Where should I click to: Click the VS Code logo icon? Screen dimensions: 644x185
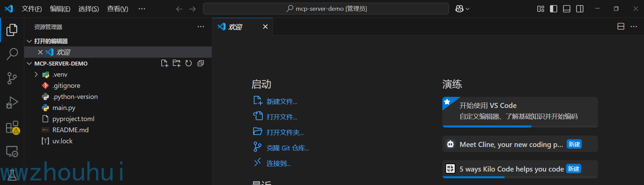pos(9,9)
